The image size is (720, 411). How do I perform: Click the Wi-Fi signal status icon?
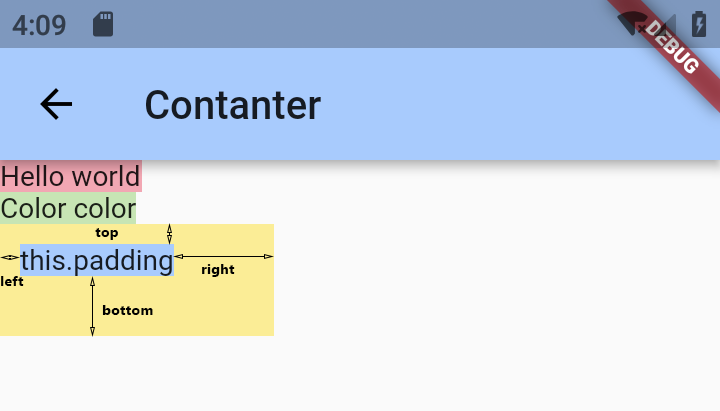pos(633,24)
